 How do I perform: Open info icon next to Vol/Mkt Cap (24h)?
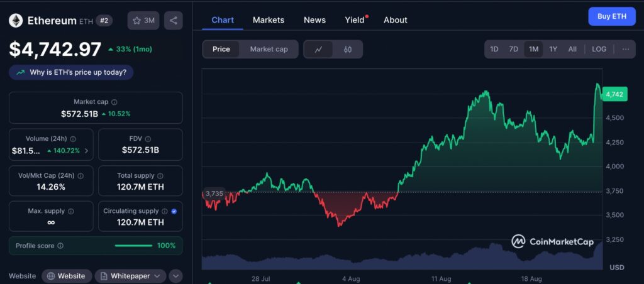pyautogui.click(x=80, y=176)
